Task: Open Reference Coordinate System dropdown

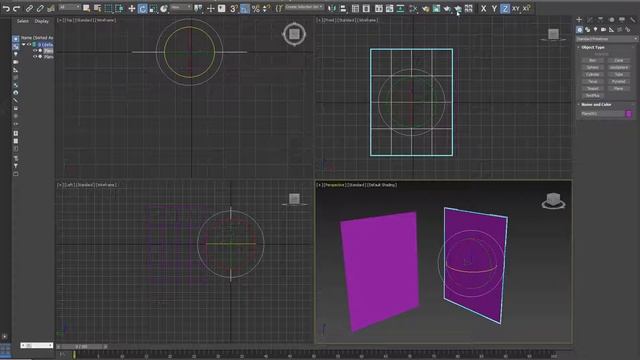Action: pos(181,7)
